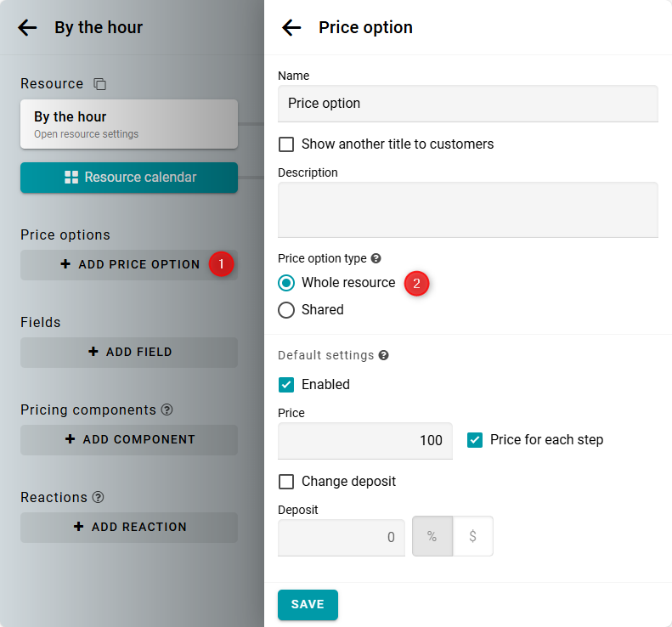Viewport: 672px width, 627px height.
Task: Click the copy icon next to Resource
Action: (100, 84)
